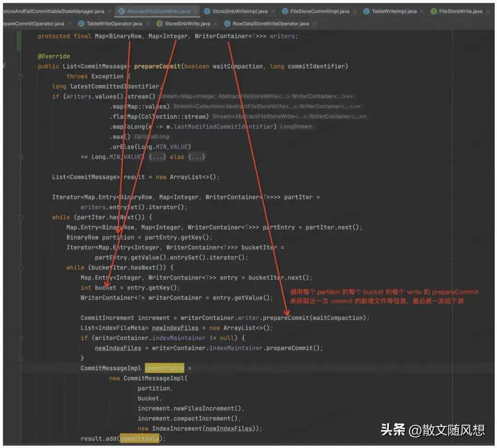The width and height of the screenshot is (497, 448).
Task: Click the interface icon on StoreSinkWrite.java tab
Action: pos(159,24)
